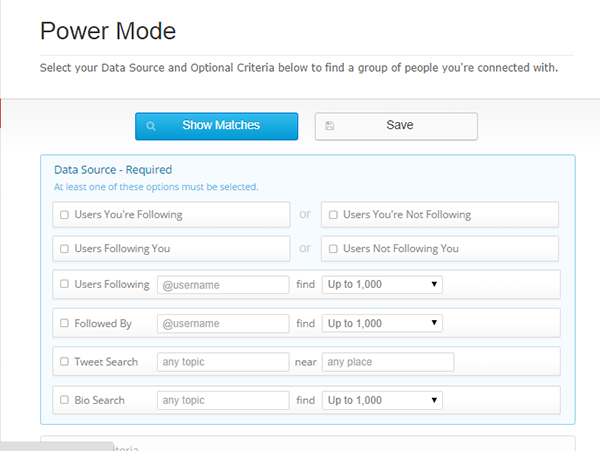Check the Users You're Not Following option
600x451 pixels.
(x=333, y=215)
